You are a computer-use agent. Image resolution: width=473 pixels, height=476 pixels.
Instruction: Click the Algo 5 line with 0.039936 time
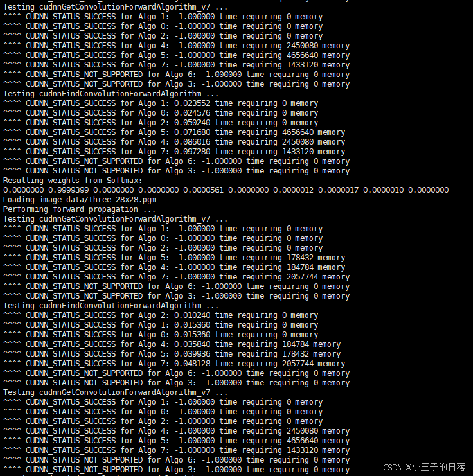tap(172, 354)
